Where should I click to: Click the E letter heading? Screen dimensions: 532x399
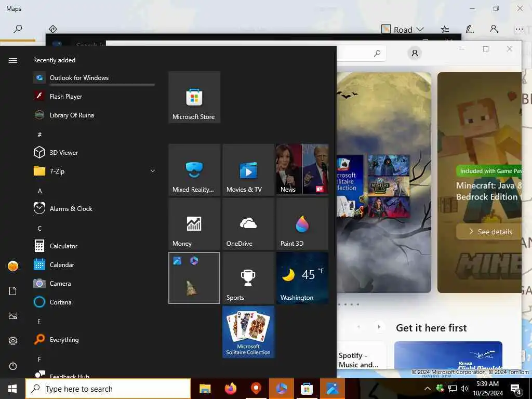(x=39, y=322)
